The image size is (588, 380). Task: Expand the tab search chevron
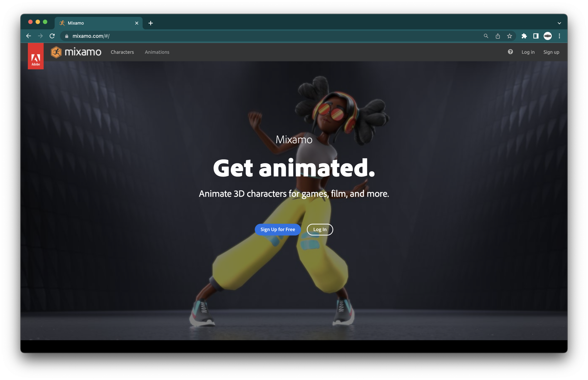tap(559, 23)
